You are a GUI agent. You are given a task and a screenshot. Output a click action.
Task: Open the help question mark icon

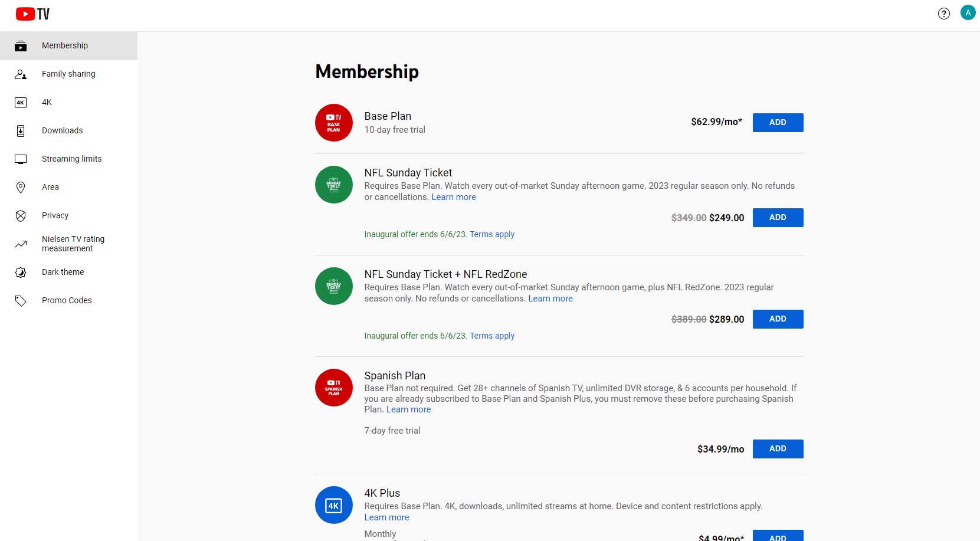pos(944,14)
